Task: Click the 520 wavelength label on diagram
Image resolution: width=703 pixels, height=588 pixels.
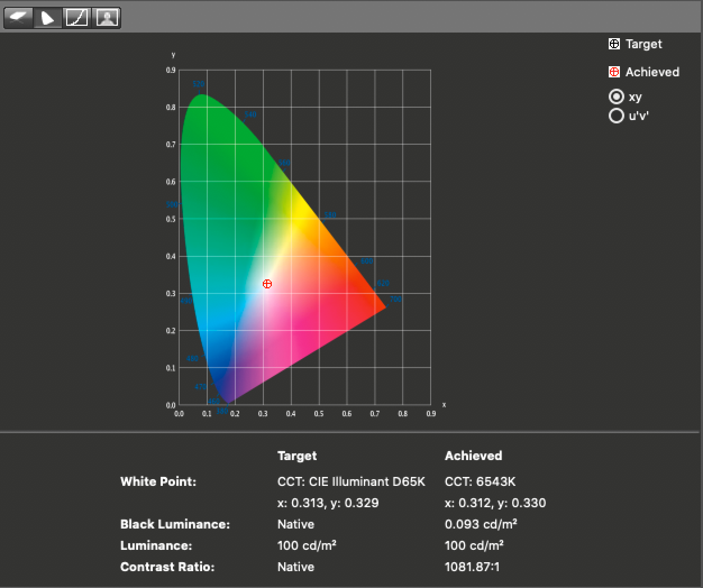Action: coord(199,84)
